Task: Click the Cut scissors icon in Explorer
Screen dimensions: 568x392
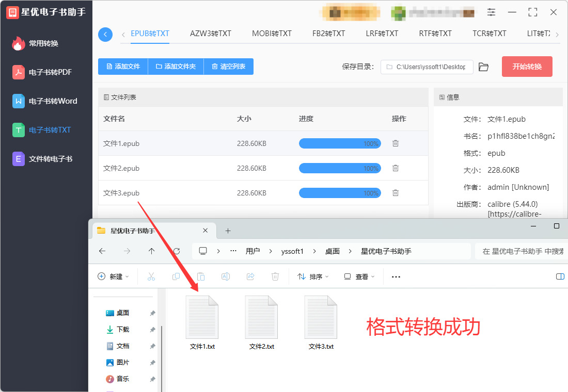Action: 151,276
